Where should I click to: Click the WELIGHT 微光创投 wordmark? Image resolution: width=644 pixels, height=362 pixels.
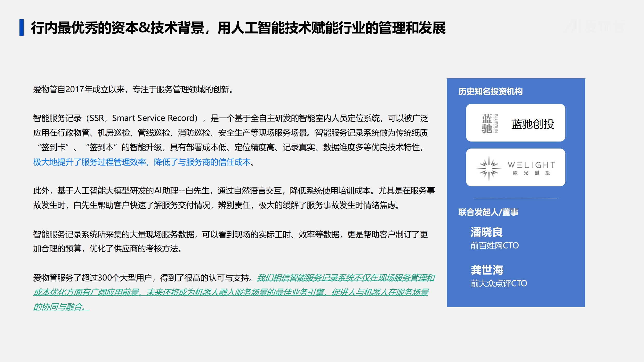[531, 168]
